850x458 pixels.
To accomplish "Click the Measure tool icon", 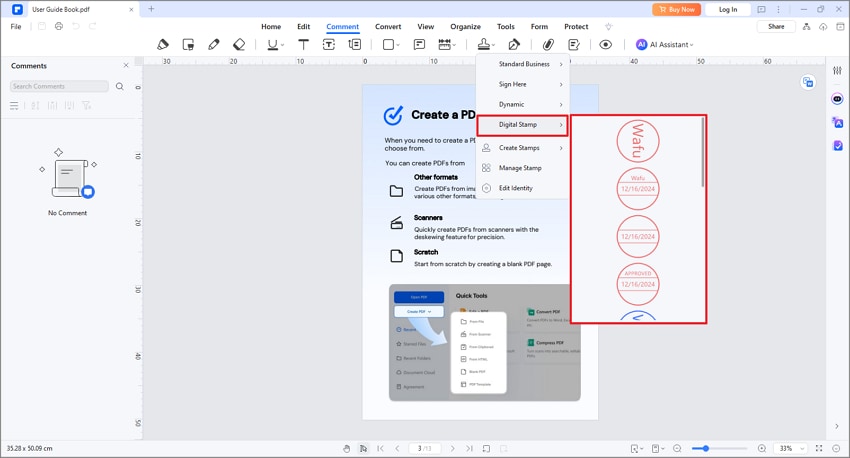I will coord(445,44).
